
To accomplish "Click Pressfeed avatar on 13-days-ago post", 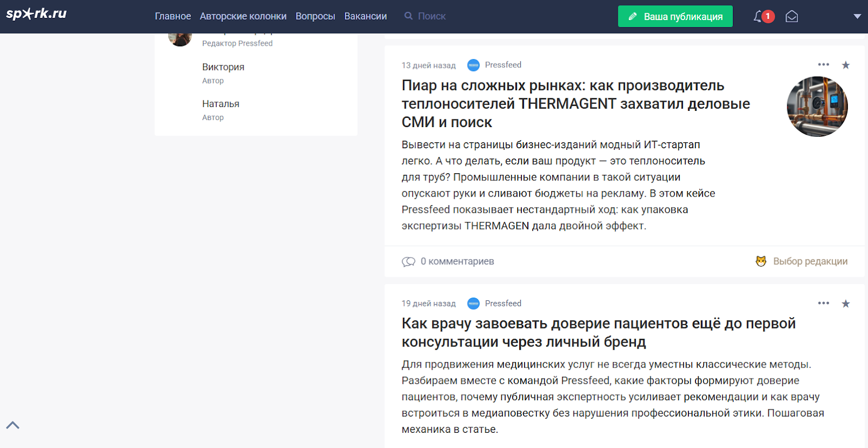I will tap(473, 65).
